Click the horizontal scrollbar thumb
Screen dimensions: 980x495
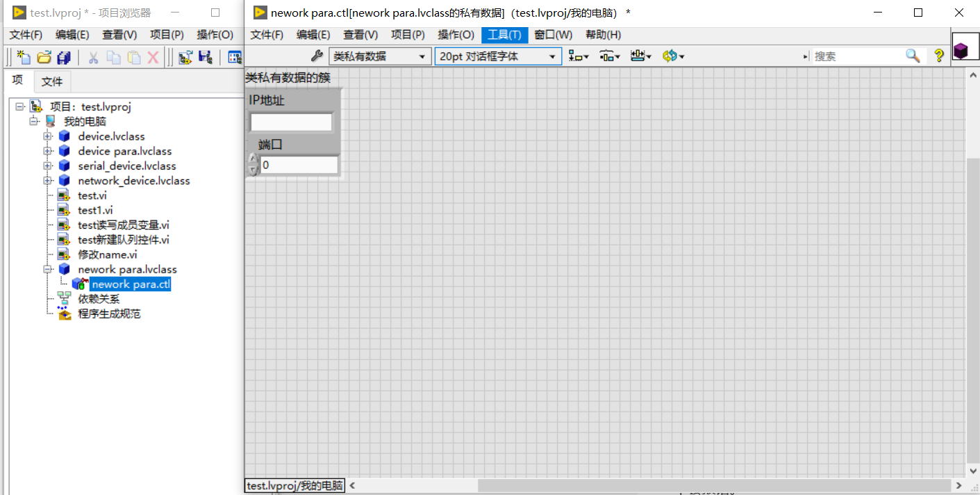tap(715, 485)
